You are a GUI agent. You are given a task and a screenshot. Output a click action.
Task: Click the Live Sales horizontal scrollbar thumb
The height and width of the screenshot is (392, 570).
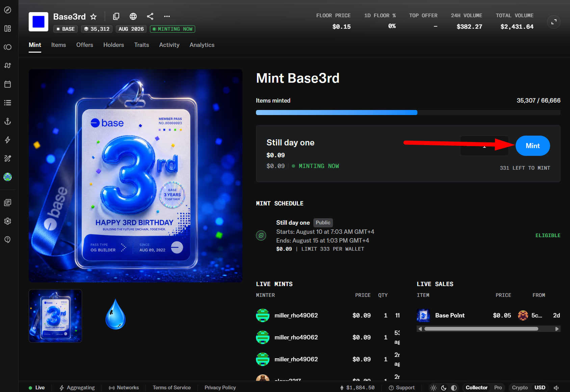click(481, 329)
